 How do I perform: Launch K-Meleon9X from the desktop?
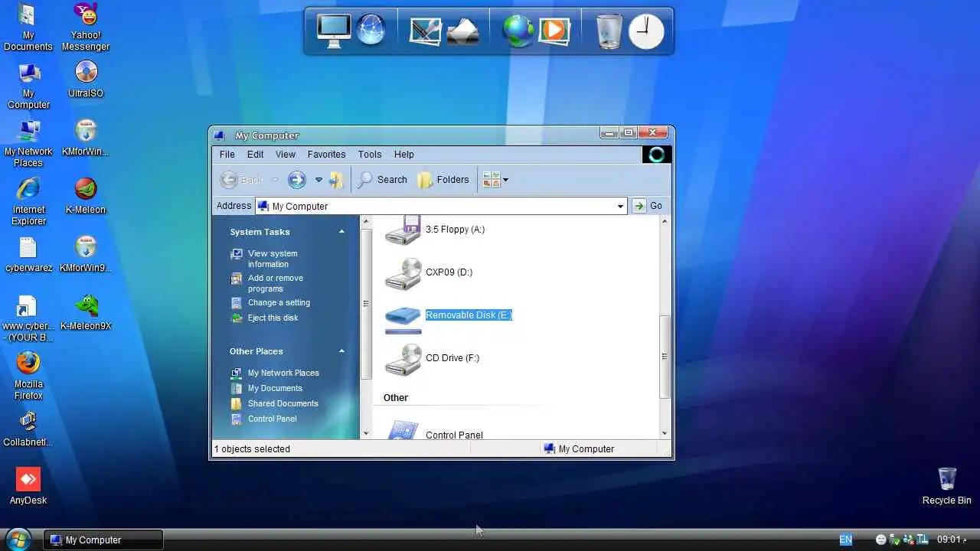tap(86, 312)
